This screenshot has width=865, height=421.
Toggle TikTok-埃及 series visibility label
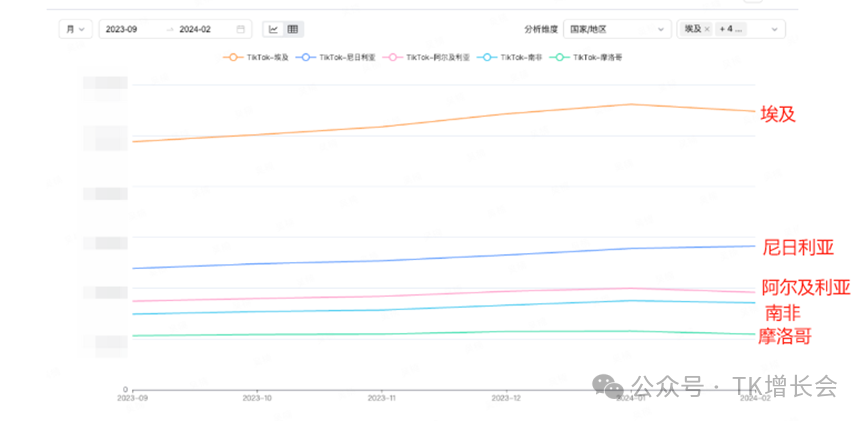tap(266, 58)
